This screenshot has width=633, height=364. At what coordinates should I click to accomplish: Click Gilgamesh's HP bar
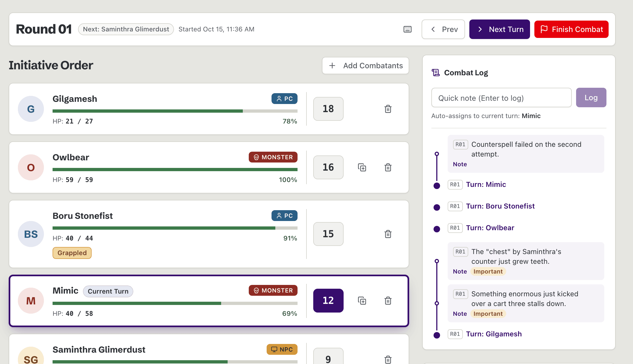tap(175, 111)
